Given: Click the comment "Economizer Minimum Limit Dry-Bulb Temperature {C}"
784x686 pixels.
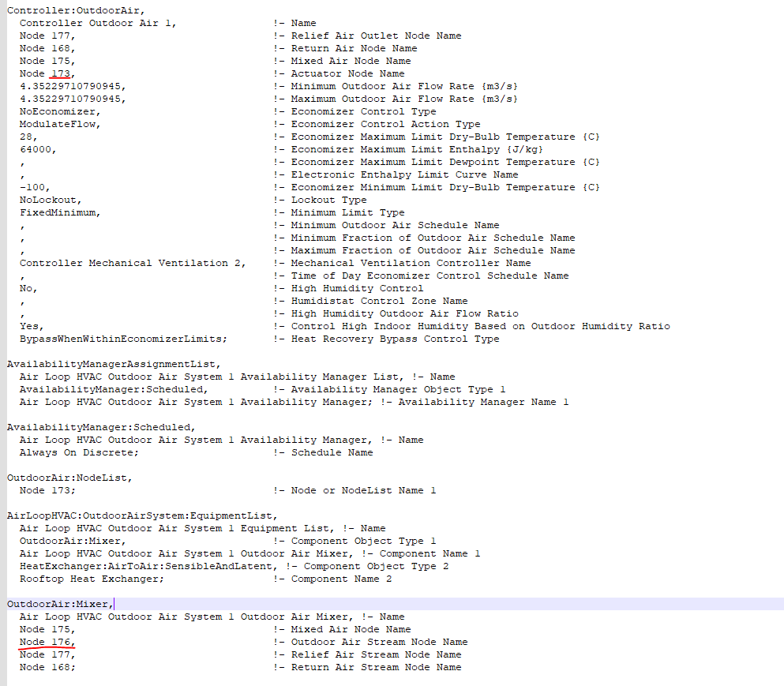Looking at the screenshot, I should coord(445,188).
